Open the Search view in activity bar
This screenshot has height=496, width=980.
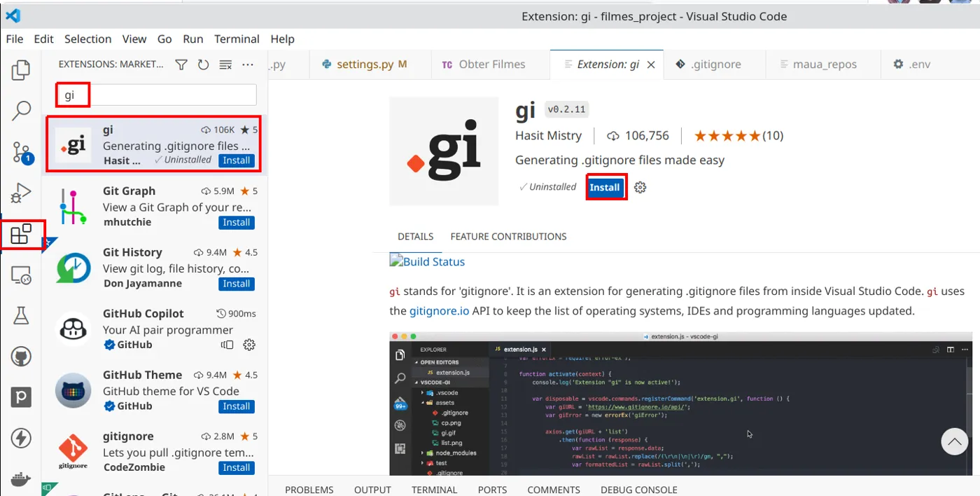21,110
